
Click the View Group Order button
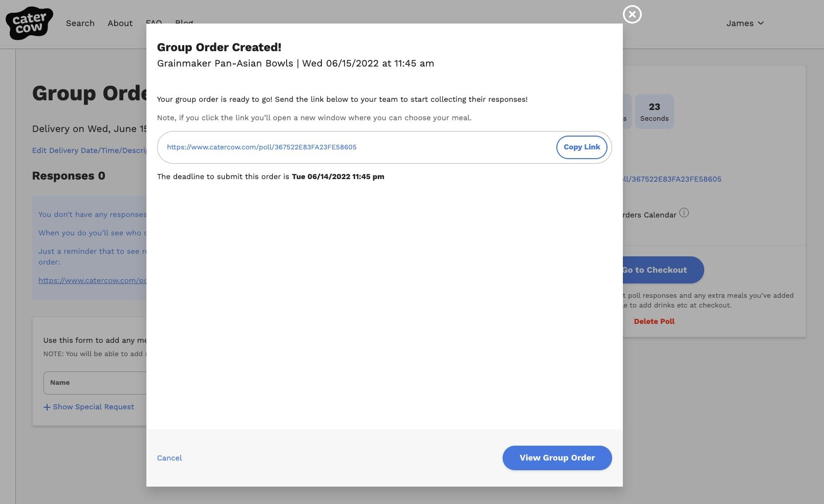pos(557,458)
